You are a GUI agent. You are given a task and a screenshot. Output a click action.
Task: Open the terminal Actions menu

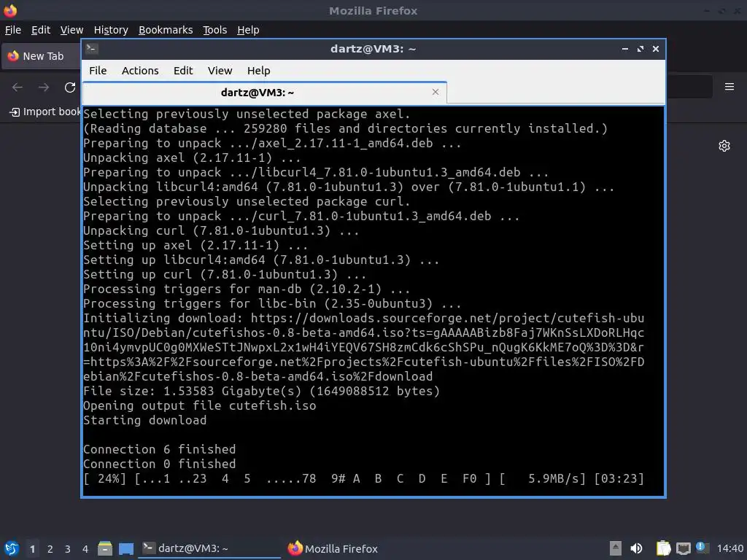click(140, 71)
